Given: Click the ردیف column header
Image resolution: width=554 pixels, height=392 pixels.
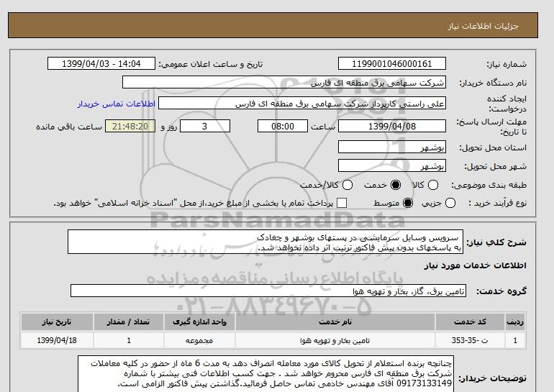Looking at the screenshot, I should (515, 322).
